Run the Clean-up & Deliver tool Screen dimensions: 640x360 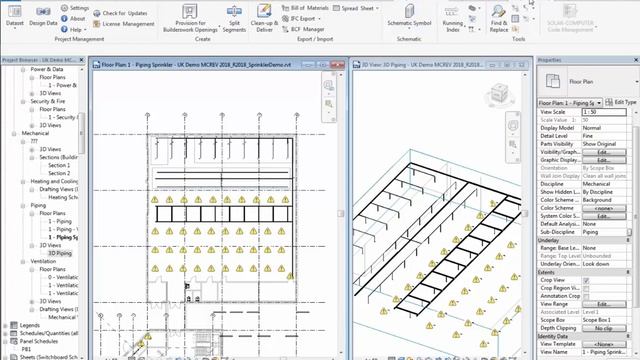pyautogui.click(x=264, y=18)
